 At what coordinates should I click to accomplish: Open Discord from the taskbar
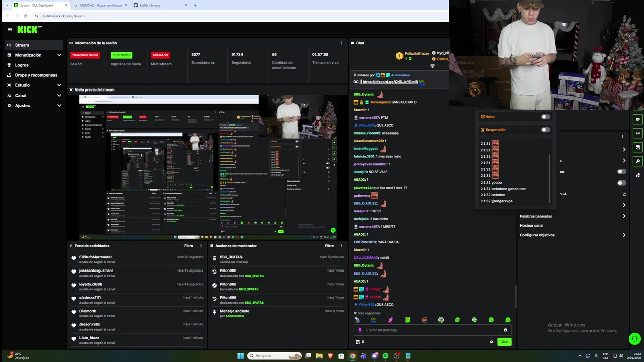pyautogui.click(x=374, y=356)
